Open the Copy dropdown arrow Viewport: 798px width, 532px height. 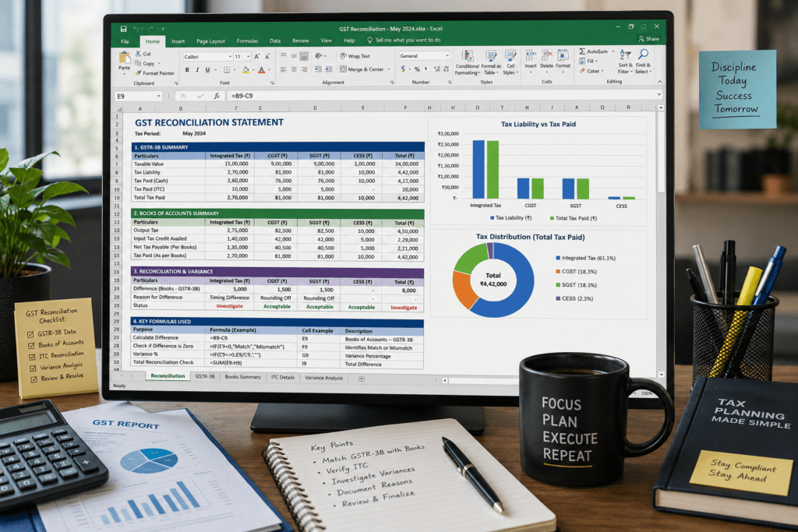click(x=159, y=64)
